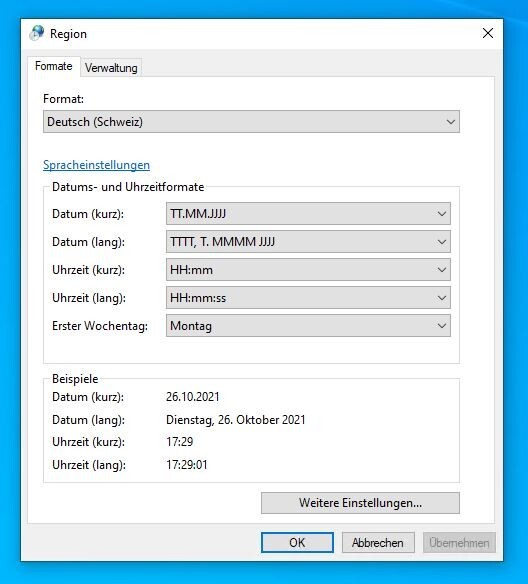Open the Erster Wochentag Montag dropdown
Screen dimensions: 528x584
tap(308, 326)
